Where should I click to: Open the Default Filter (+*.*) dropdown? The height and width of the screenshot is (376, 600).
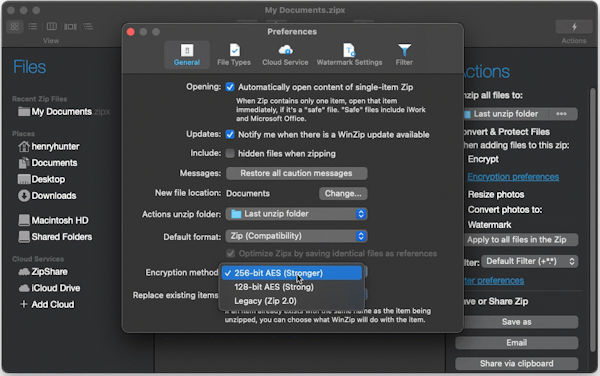coord(530,261)
